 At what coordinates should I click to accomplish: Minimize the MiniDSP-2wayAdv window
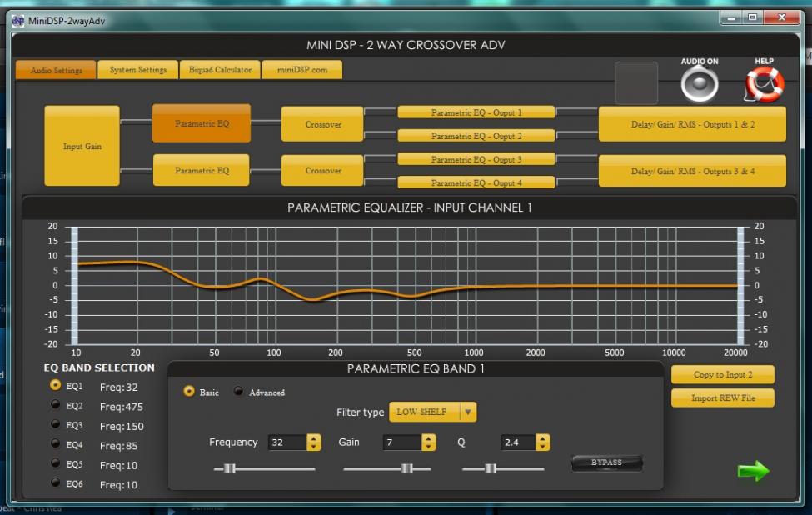(x=731, y=18)
